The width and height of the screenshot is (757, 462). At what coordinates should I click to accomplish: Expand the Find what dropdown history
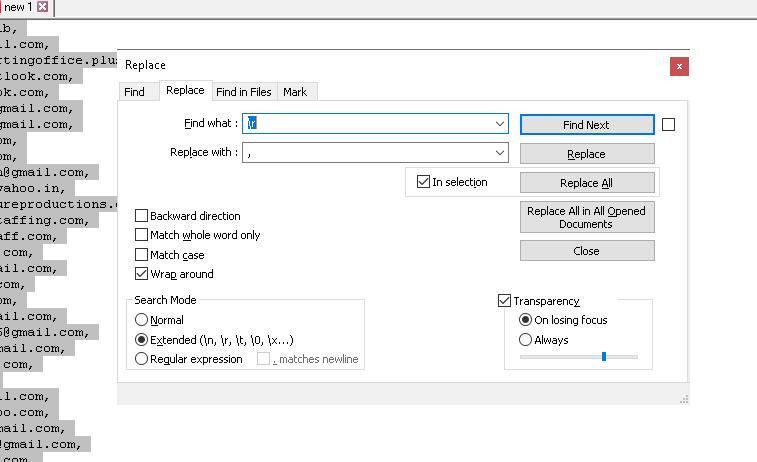tap(500, 124)
